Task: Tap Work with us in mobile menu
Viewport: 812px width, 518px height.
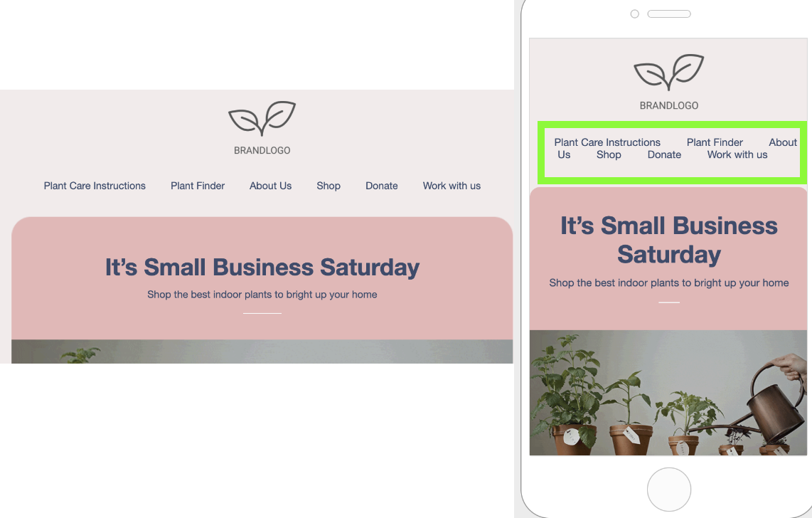Action: (x=737, y=155)
